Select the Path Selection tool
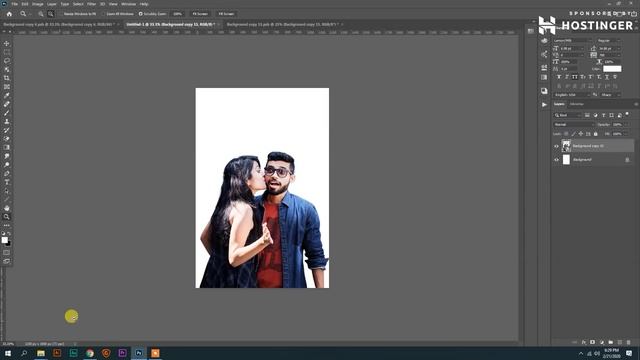The height and width of the screenshot is (360, 640). click(x=7, y=191)
